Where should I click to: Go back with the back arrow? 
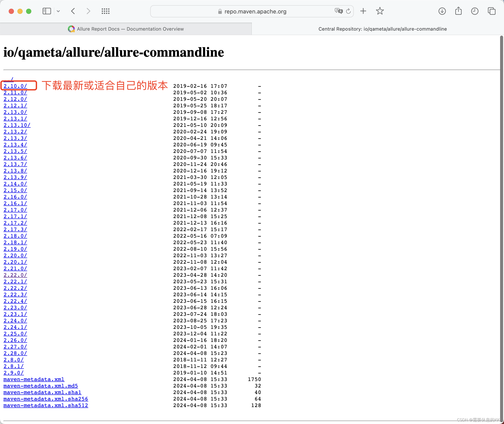pyautogui.click(x=73, y=11)
